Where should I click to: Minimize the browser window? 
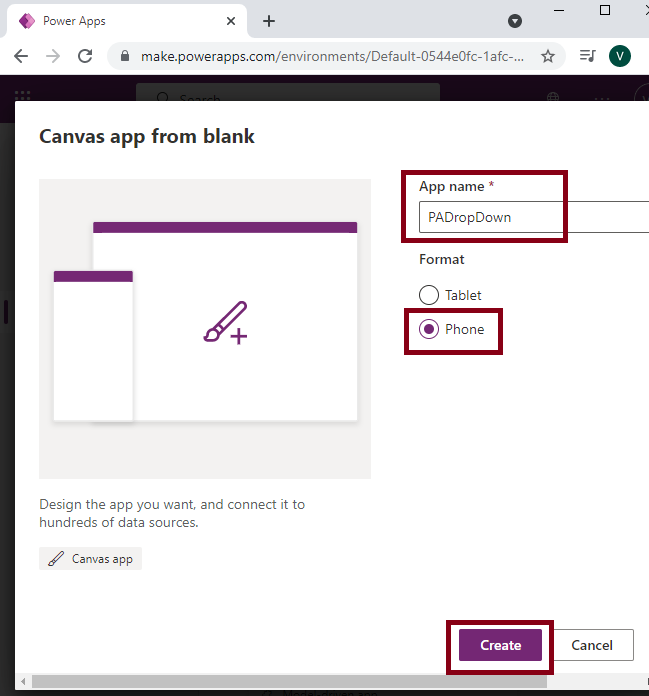pos(559,10)
